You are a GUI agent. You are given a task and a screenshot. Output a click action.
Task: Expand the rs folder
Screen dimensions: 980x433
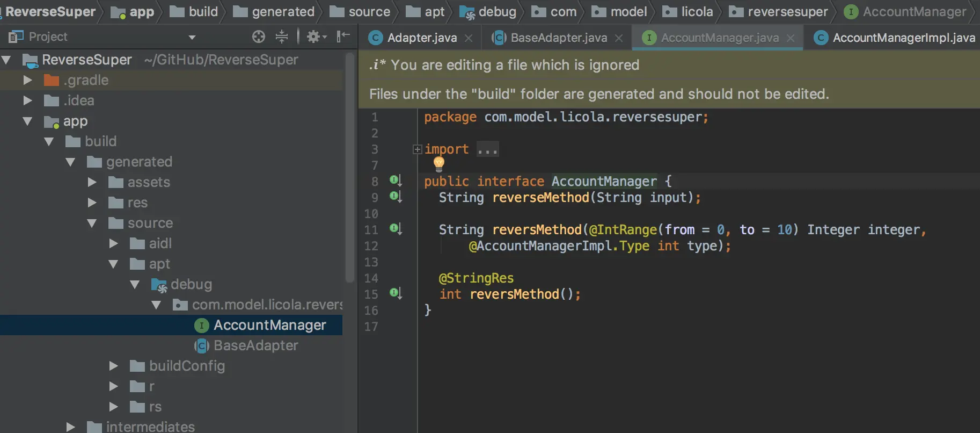pyautogui.click(x=114, y=407)
